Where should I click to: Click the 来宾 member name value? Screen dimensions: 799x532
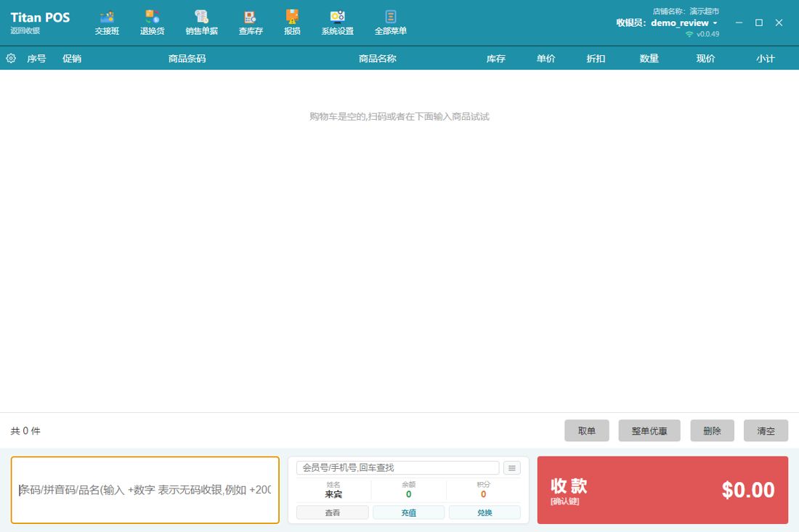click(x=333, y=494)
